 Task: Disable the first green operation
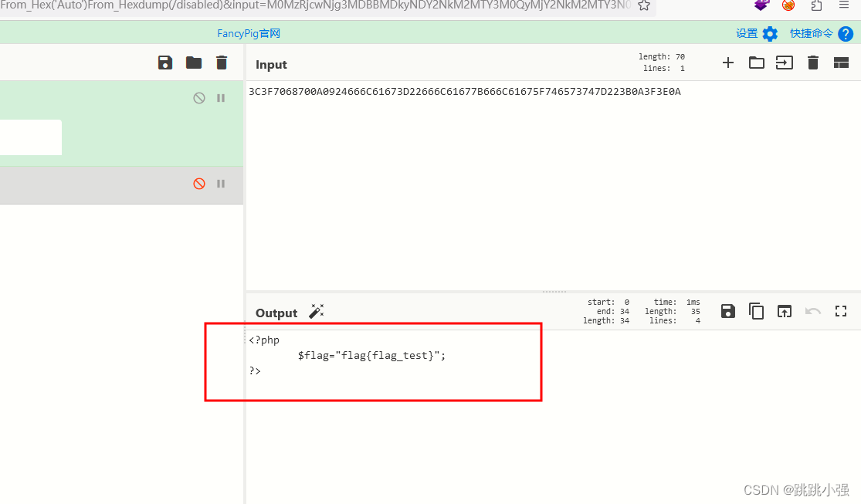pyautogui.click(x=199, y=98)
